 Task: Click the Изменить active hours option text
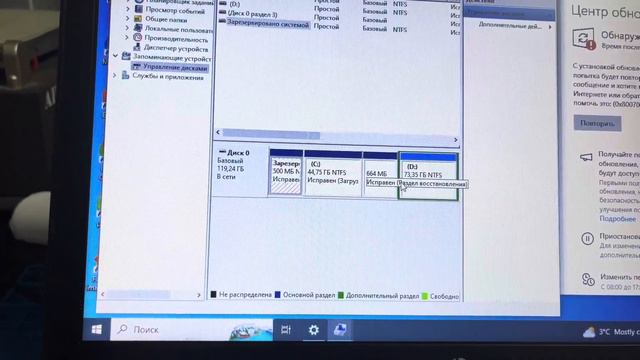pyautogui.click(x=620, y=277)
